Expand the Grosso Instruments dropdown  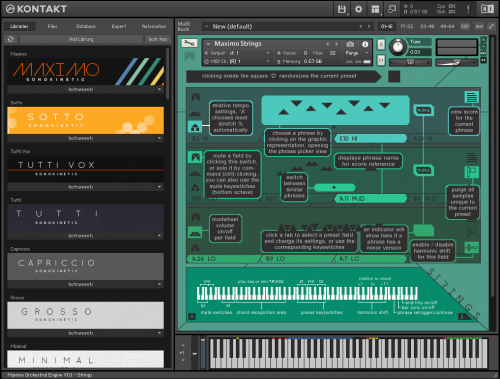tap(160, 333)
